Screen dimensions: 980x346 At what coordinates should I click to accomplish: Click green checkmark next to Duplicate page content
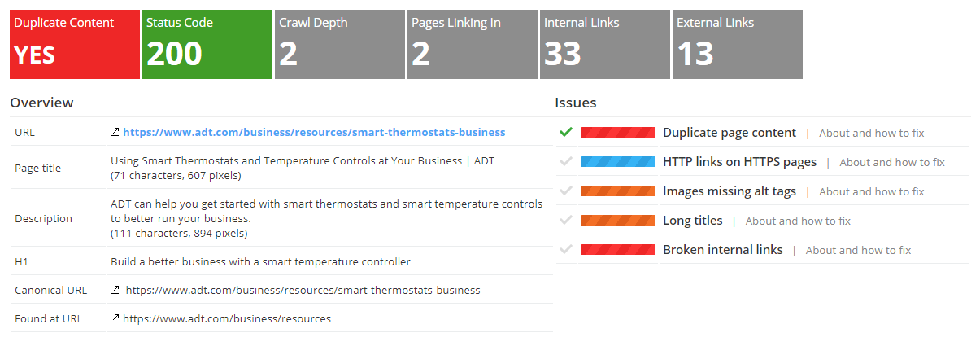566,132
